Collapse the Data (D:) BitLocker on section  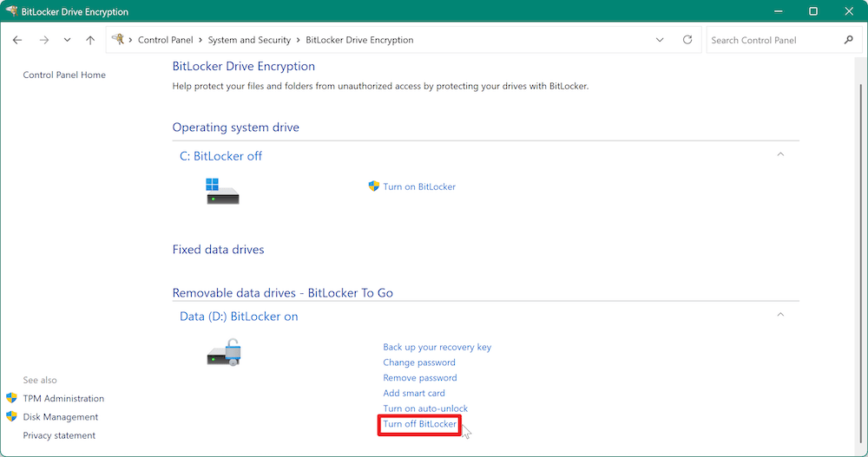(x=780, y=315)
